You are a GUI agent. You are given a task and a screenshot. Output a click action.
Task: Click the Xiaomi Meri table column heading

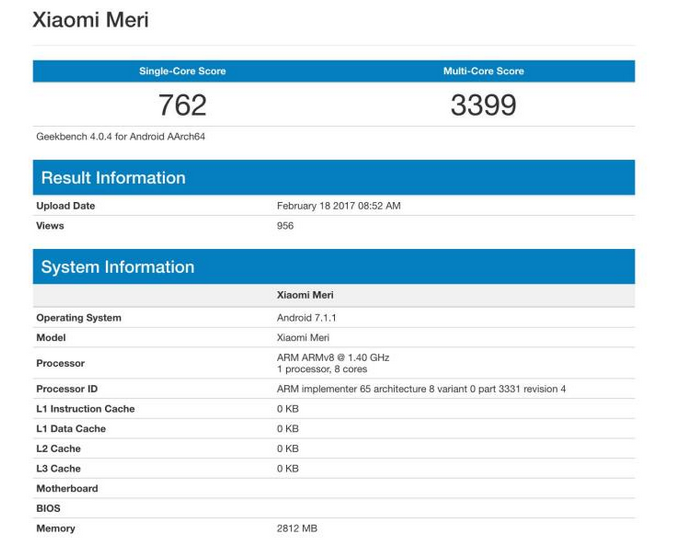[305, 295]
